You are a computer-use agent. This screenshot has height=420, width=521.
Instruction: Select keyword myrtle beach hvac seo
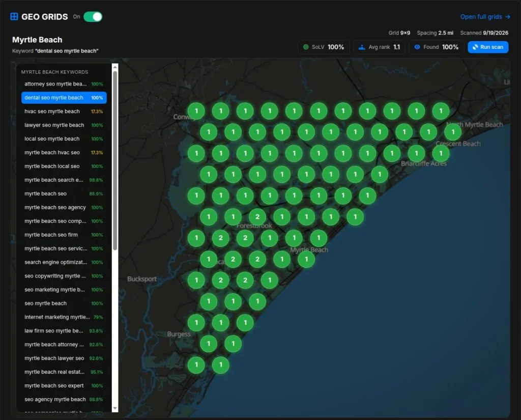pos(64,152)
